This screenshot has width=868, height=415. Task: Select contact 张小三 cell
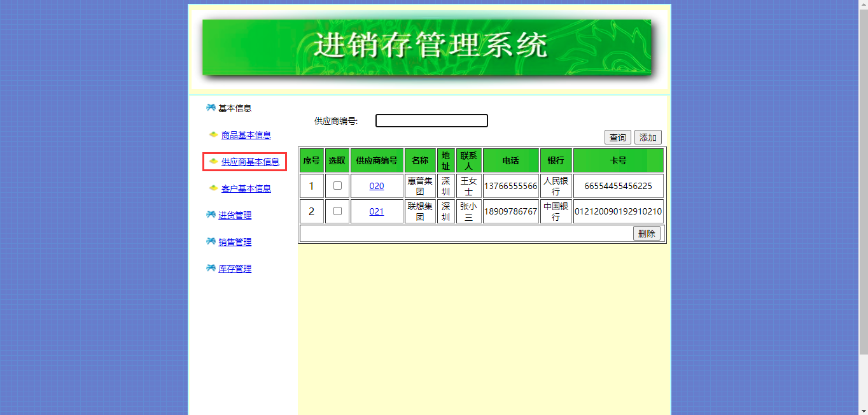[x=468, y=211]
